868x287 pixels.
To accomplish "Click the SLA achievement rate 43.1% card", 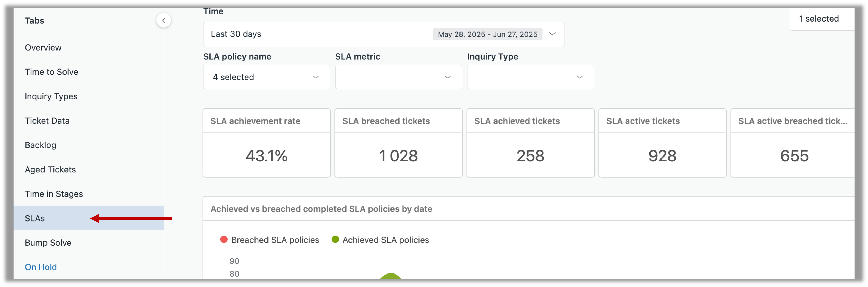I will coord(267,143).
